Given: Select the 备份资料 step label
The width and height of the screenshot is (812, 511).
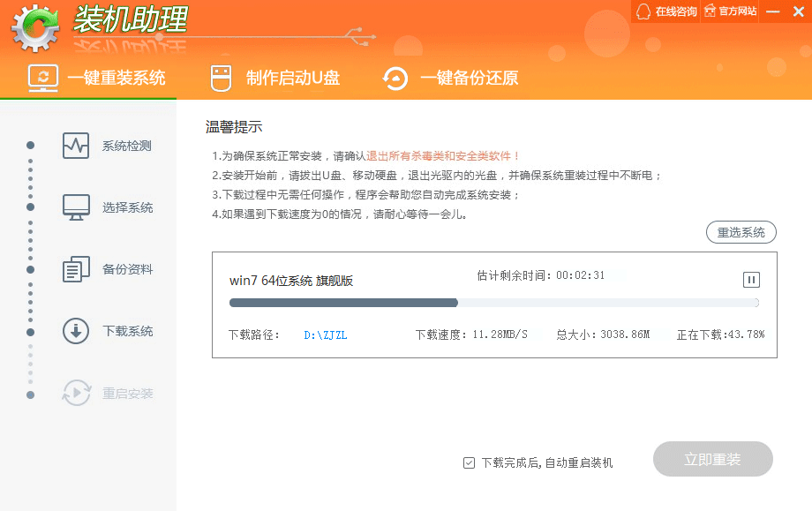Looking at the screenshot, I should pyautogui.click(x=127, y=269).
